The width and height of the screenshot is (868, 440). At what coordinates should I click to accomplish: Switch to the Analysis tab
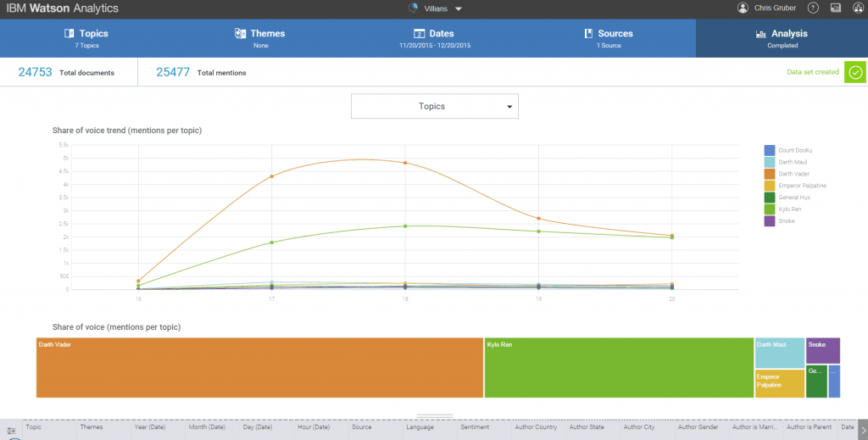(782, 38)
